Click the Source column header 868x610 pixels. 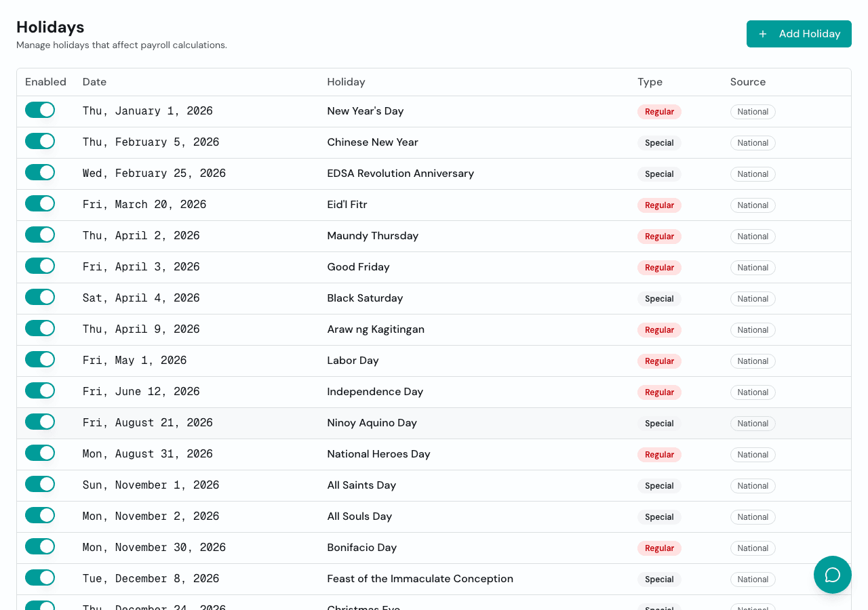pos(747,82)
